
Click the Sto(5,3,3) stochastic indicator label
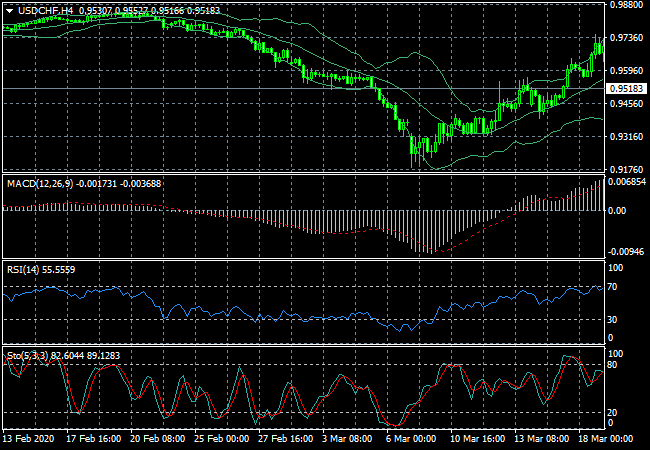click(x=31, y=355)
